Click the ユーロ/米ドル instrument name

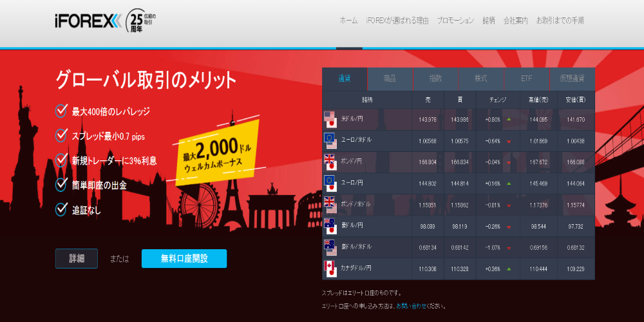point(356,140)
